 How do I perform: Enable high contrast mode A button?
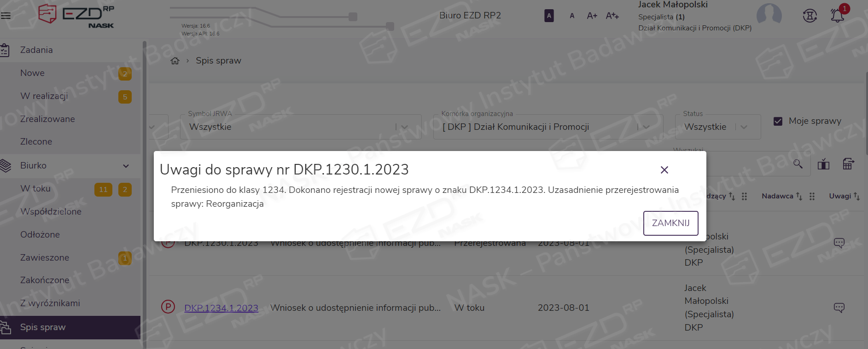549,16
